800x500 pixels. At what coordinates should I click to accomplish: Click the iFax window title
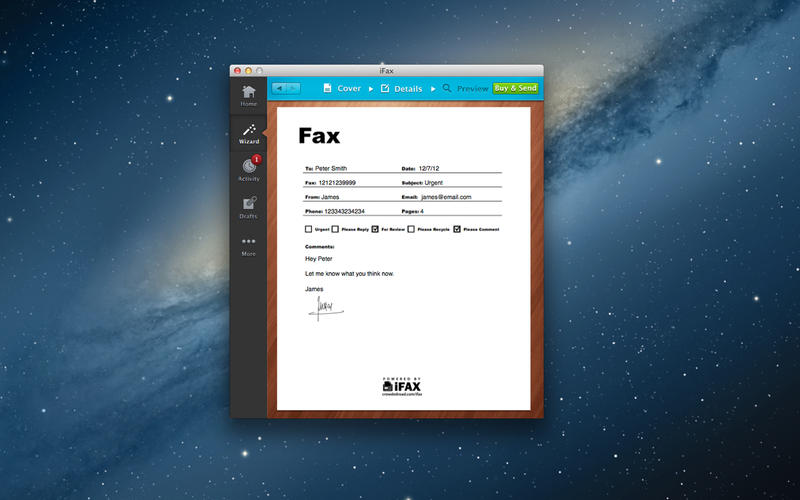coord(387,71)
